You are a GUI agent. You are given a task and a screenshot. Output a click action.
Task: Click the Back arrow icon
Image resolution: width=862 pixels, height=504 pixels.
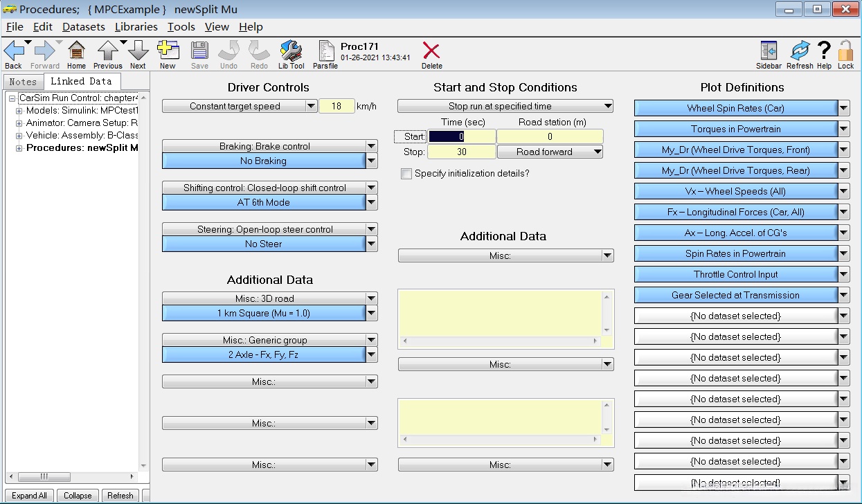[13, 52]
